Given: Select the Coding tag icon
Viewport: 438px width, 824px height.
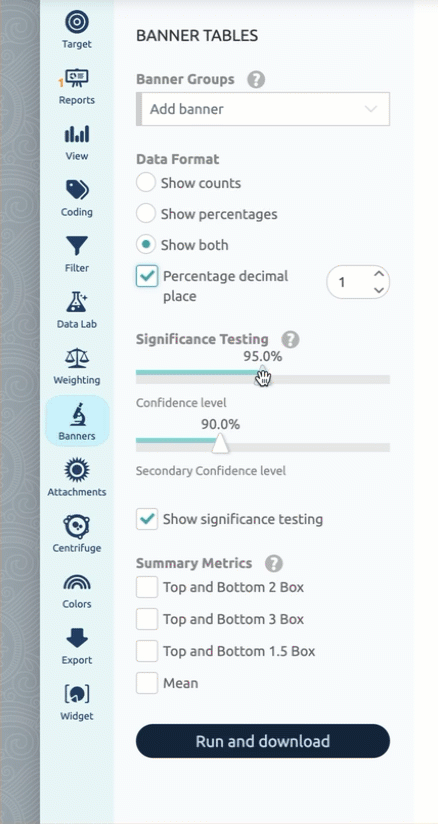Looking at the screenshot, I should coord(77,190).
